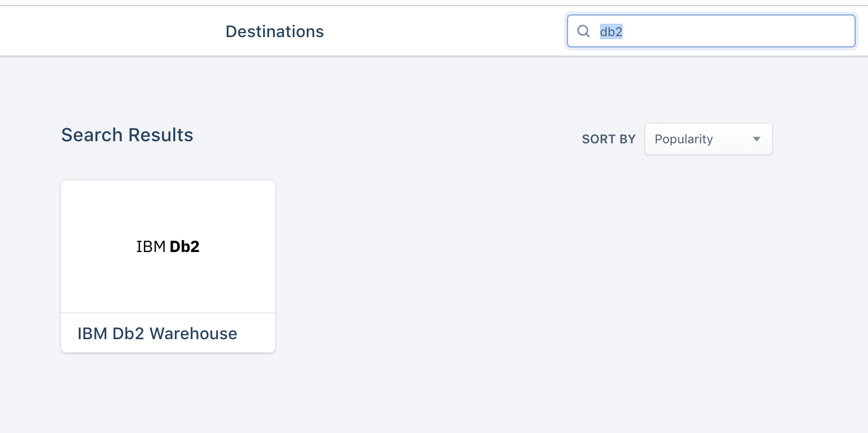This screenshot has width=868, height=433.
Task: Click the highlighted "db2" search text
Action: (x=611, y=32)
